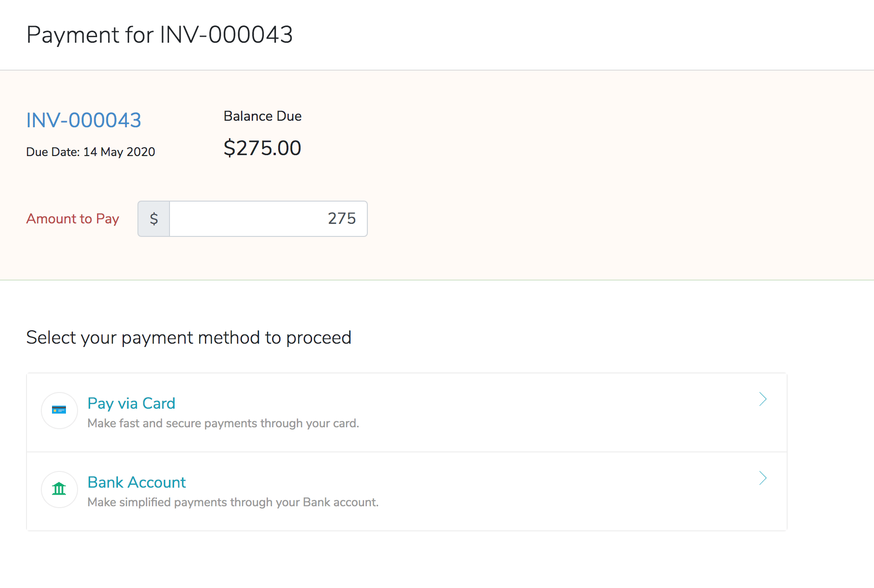This screenshot has width=874, height=588.
Task: Select the Pay via Card payment method
Action: [131, 403]
